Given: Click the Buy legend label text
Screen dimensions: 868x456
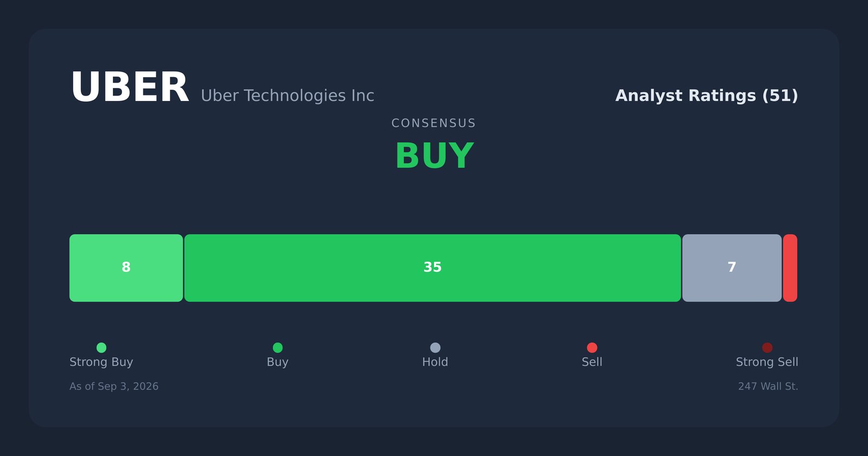Looking at the screenshot, I should point(278,362).
